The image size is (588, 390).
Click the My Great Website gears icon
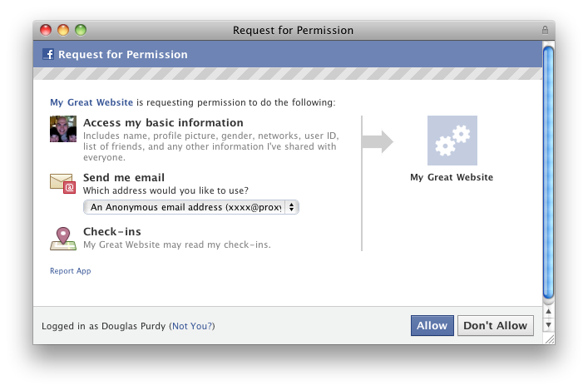coord(452,140)
